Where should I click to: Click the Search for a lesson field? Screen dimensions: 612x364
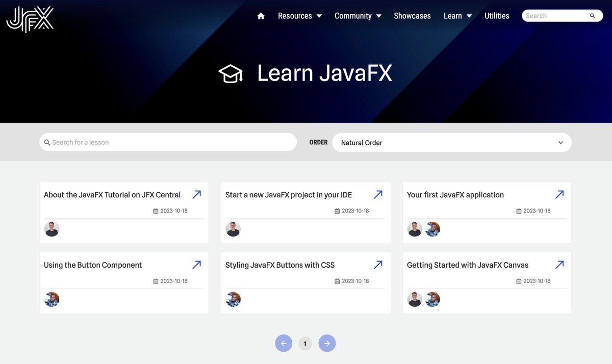click(168, 142)
